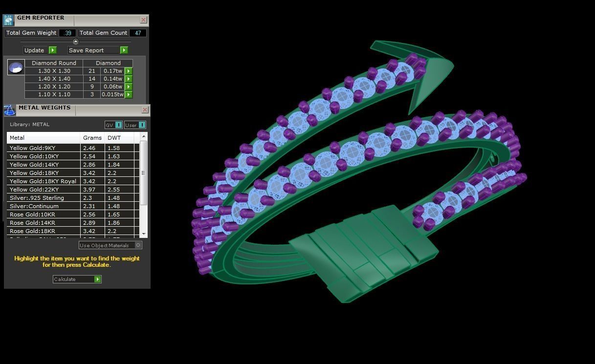
Task: Click the 0.015tw weight cell
Action: (x=113, y=94)
